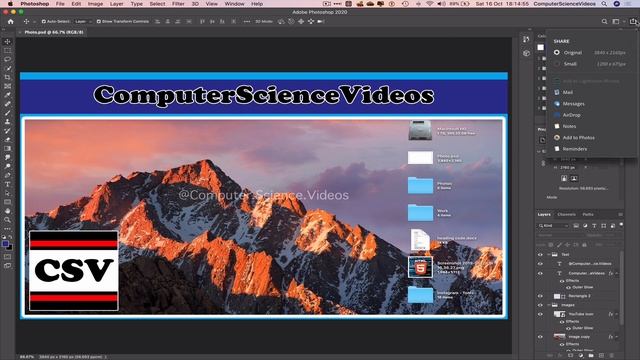The image size is (640, 360).
Task: Open the Filter menu
Action: tap(178, 4)
